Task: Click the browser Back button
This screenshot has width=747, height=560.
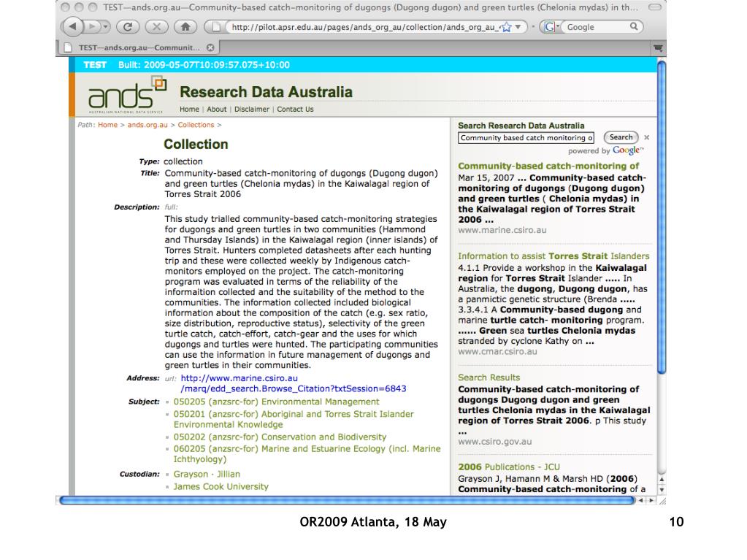Action: (x=72, y=27)
